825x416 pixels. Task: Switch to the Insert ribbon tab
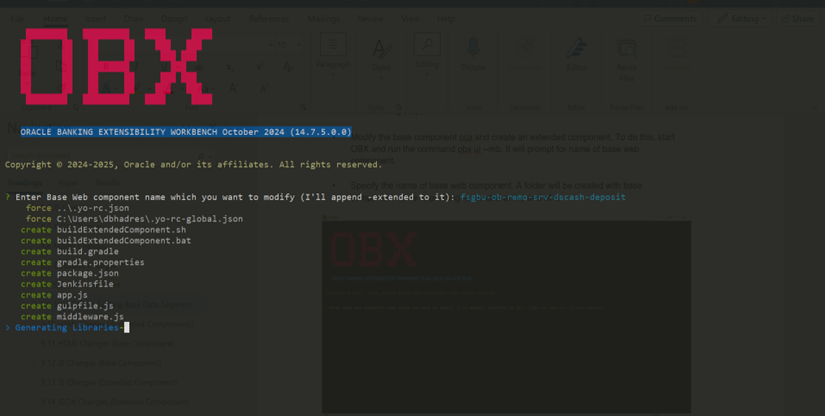[x=95, y=19]
